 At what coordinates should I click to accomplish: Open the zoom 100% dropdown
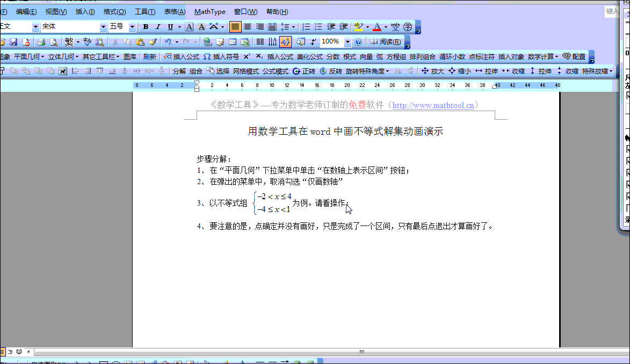347,42
